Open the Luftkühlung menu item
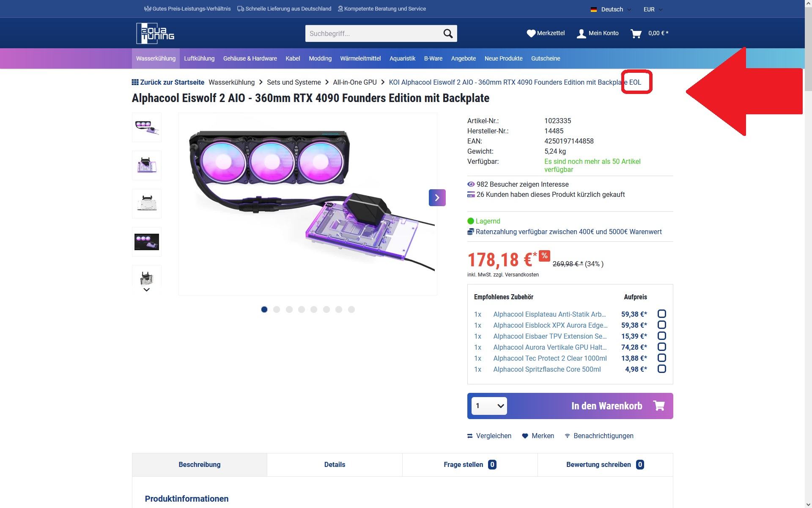This screenshot has width=812, height=508. (199, 58)
